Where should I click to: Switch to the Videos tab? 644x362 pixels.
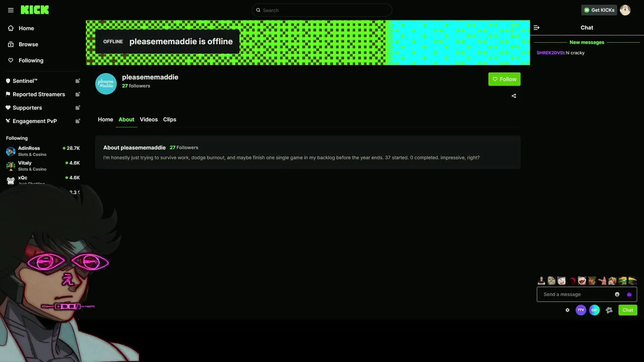pos(148,120)
